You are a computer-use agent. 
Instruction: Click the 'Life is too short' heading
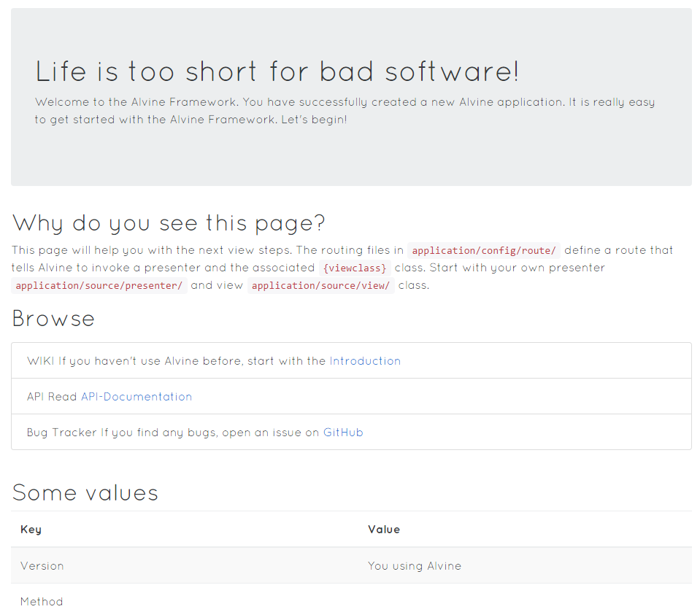coord(277,71)
